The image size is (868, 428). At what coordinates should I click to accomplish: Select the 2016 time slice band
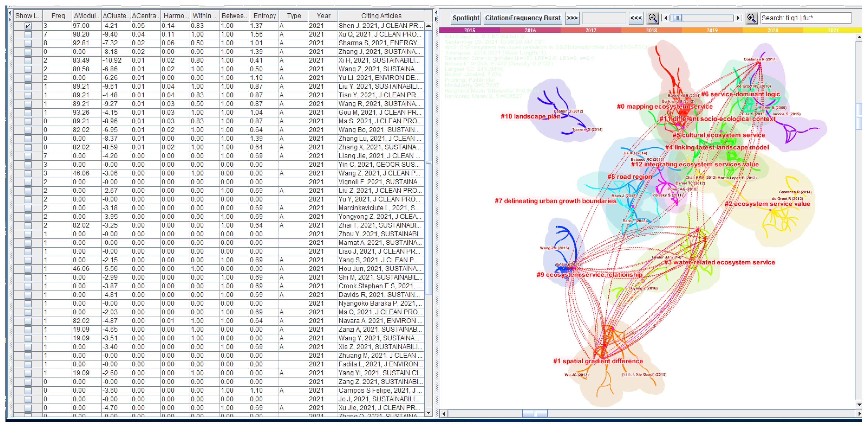click(x=530, y=30)
